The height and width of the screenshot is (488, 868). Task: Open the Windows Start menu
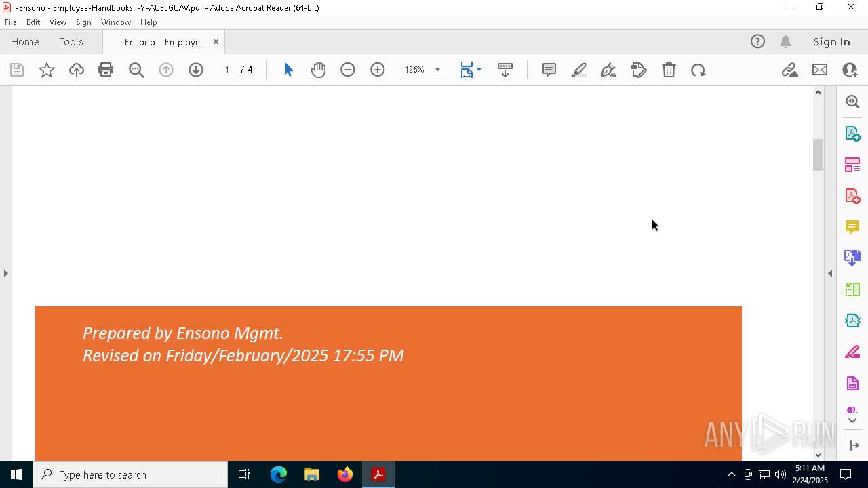coord(16,474)
